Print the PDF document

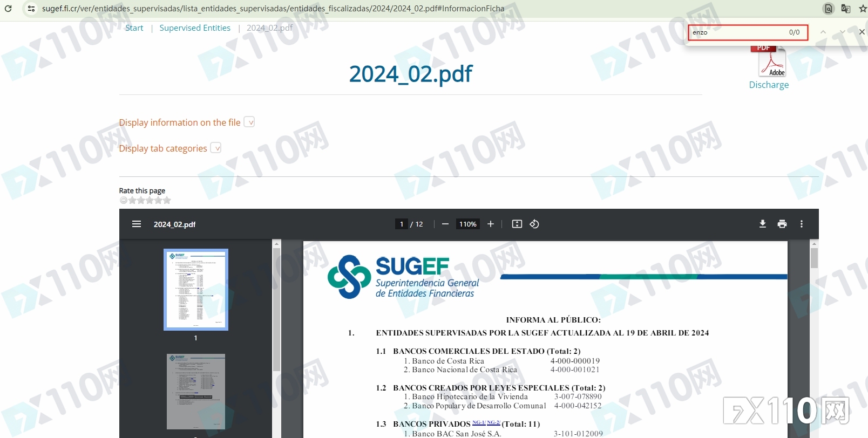click(782, 224)
